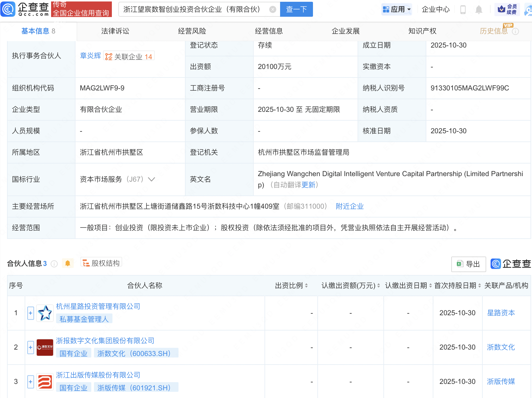The width and height of the screenshot is (532, 398).
Task: Click the info (i) icon next to 合伙人信息
Action: click(54, 264)
